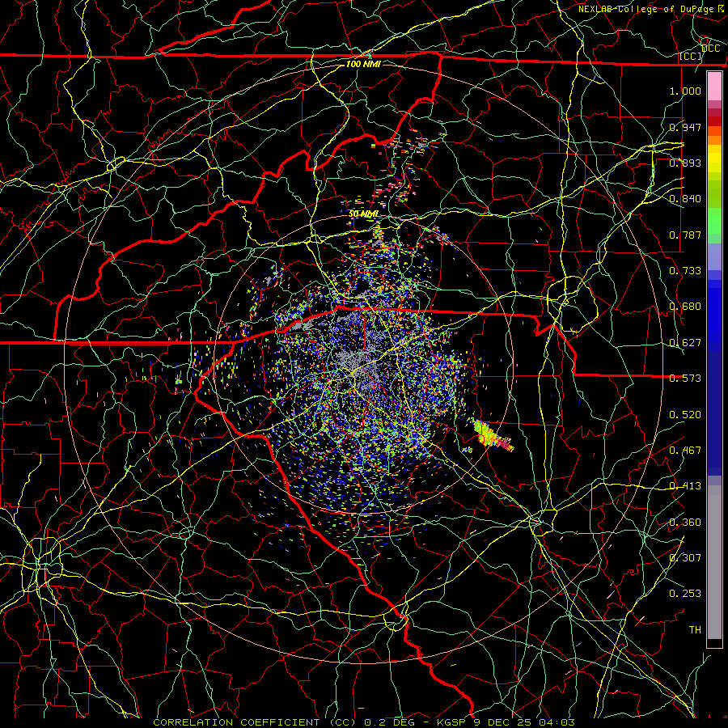The width and height of the screenshot is (728, 728).
Task: Click the [CC] units label above the color bar
Action: [691, 56]
